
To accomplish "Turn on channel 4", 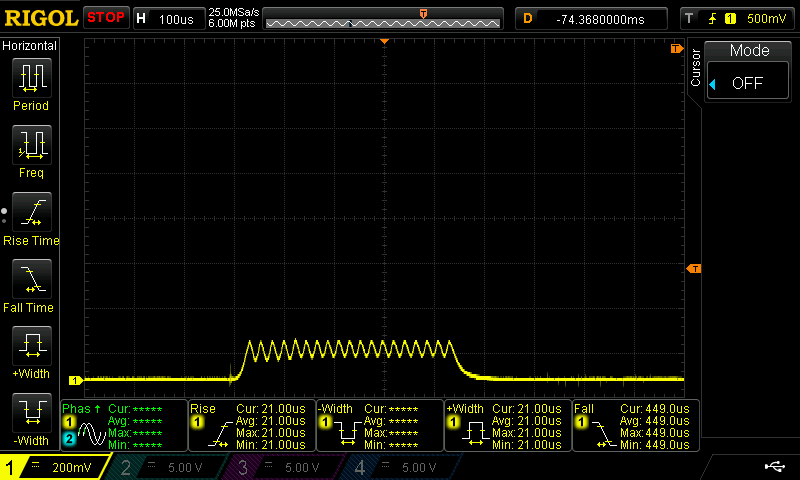I will [401, 467].
